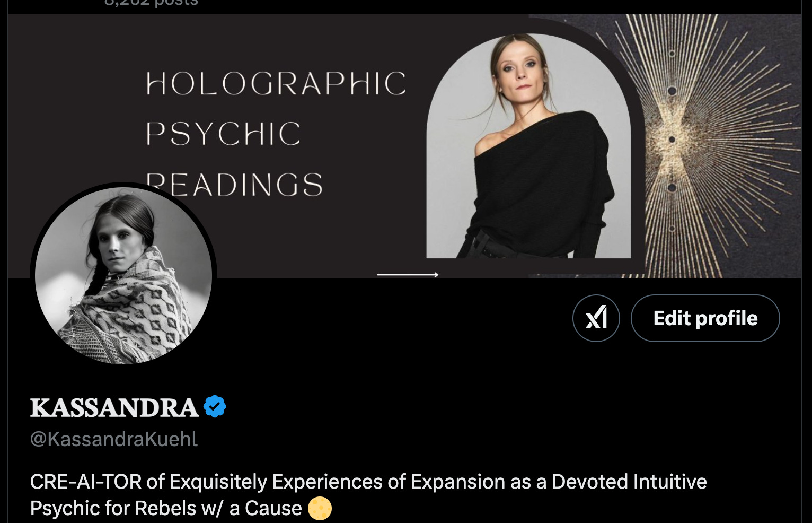Click the dark header area beside HOLOGRAPHIC
The image size is (812, 523).
(x=74, y=85)
